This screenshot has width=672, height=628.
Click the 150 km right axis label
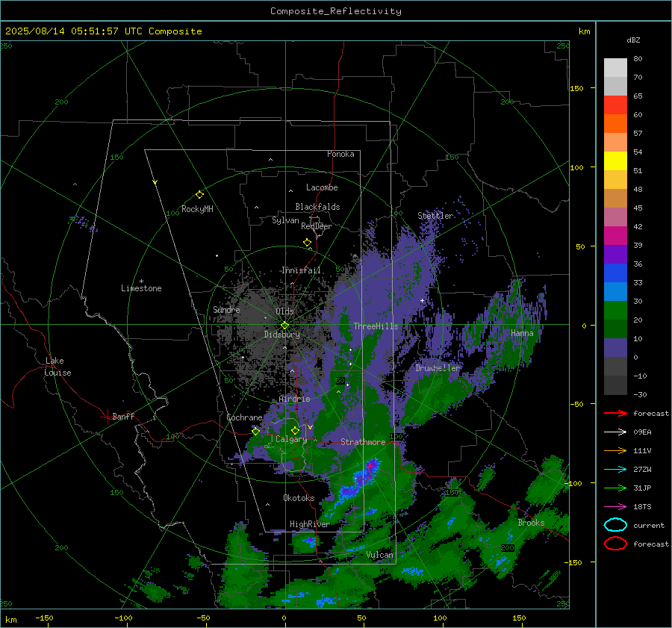pos(576,88)
